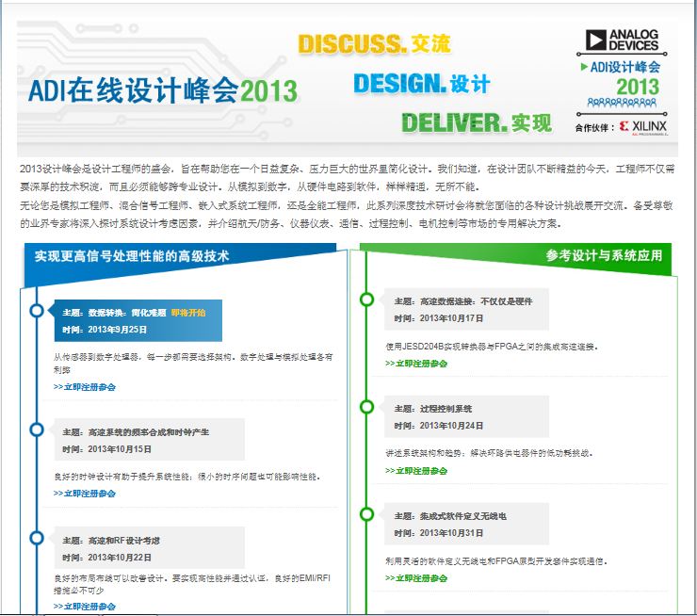Register for the 过程控制系统 session
The height and width of the screenshot is (616, 697).
tap(415, 470)
